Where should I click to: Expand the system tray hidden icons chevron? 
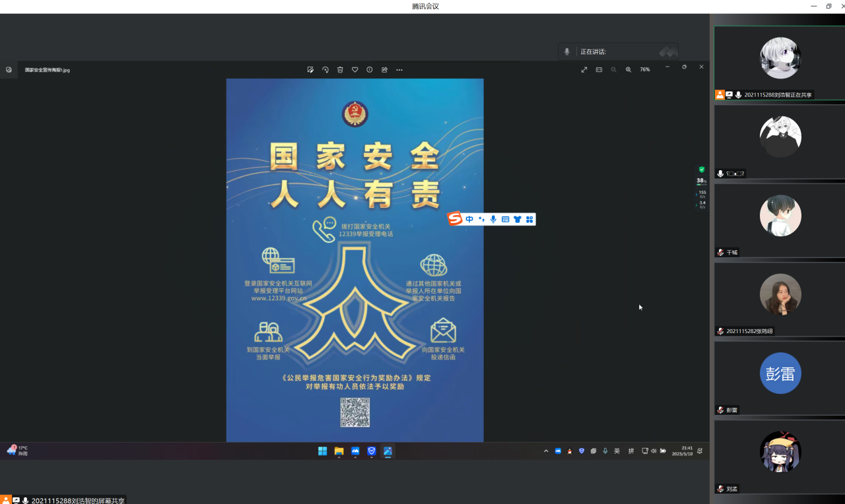(x=546, y=451)
